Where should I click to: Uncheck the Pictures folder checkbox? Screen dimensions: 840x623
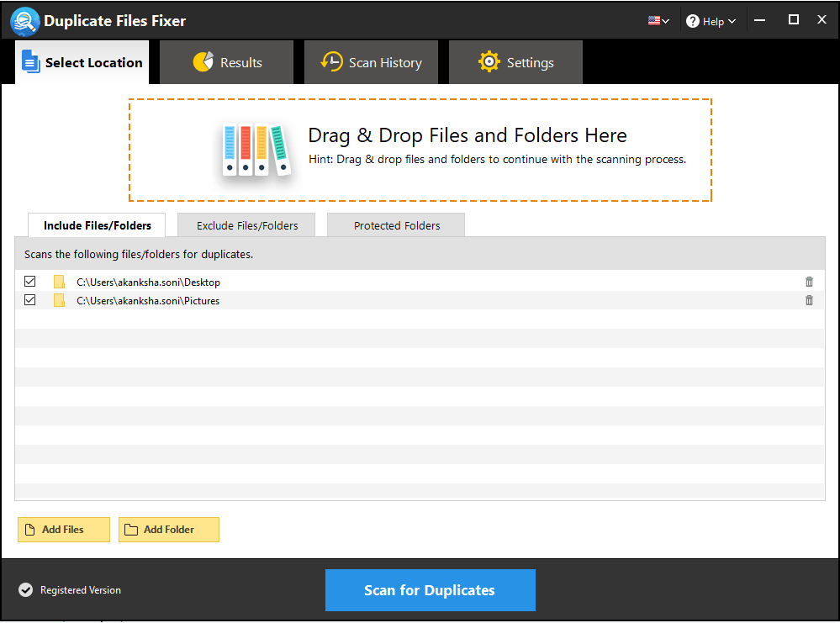pos(30,300)
